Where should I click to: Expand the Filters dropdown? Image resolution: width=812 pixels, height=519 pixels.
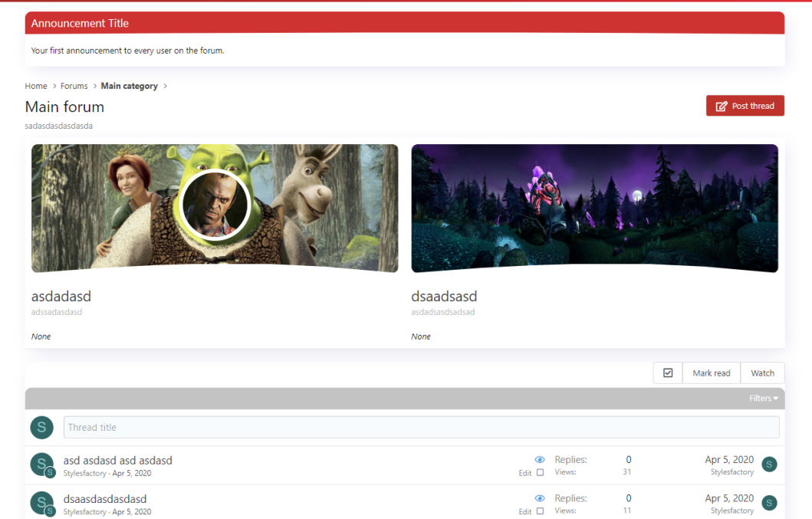click(763, 399)
